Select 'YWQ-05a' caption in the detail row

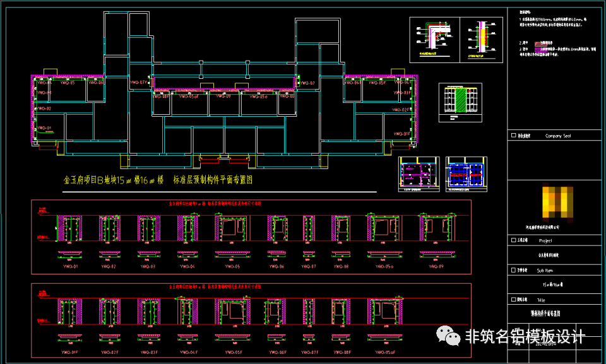pyautogui.click(x=384, y=267)
